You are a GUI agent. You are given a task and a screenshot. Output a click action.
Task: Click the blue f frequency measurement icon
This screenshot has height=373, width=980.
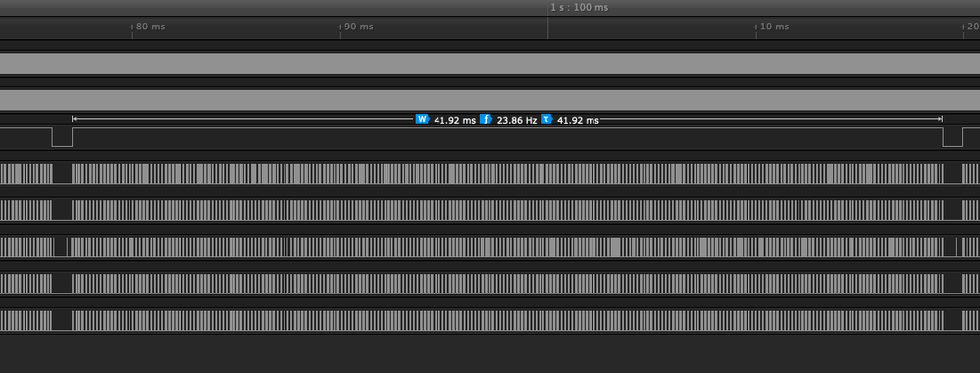coord(487,119)
